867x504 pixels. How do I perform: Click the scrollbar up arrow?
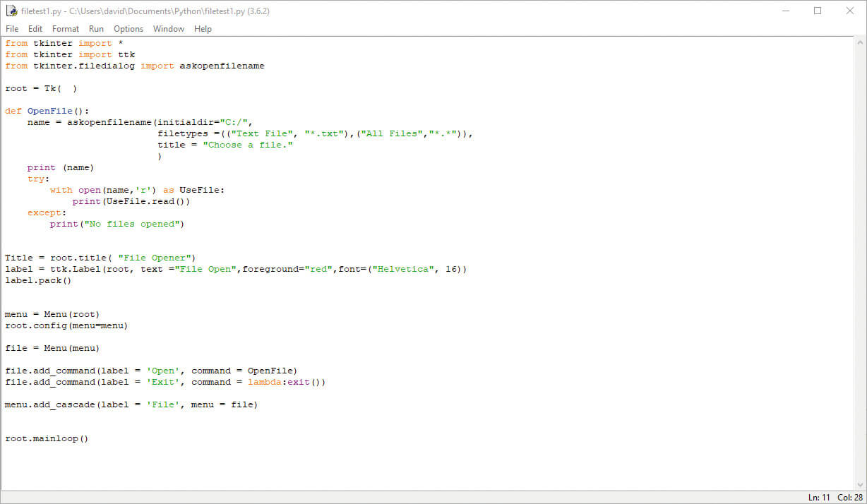pos(861,43)
